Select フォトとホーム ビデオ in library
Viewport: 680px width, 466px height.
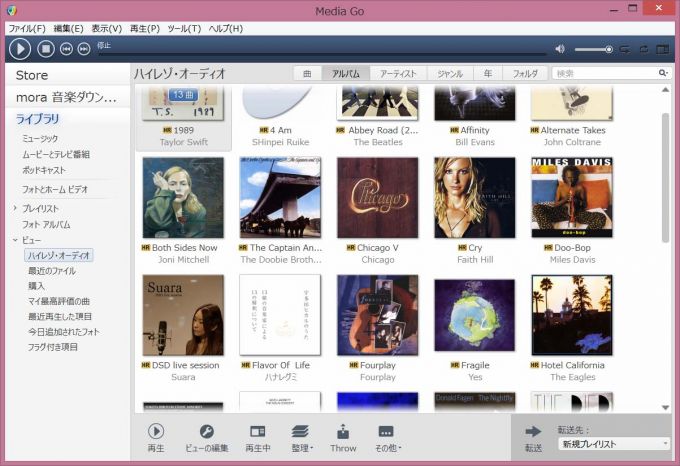[x=55, y=189]
